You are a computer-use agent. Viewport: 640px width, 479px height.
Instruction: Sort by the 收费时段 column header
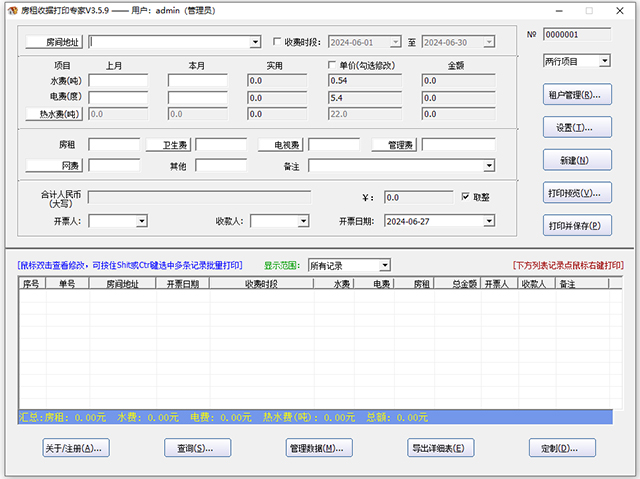pos(262,284)
